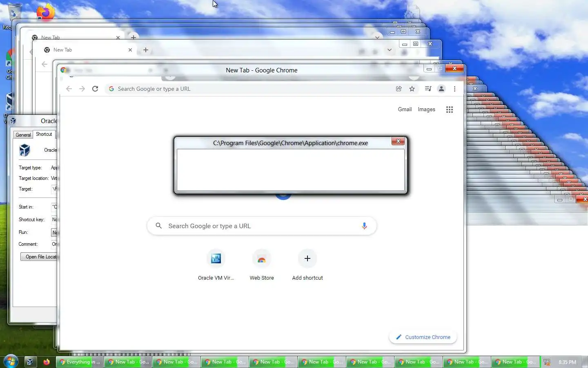Click back arrow in Chrome window directly behind
Image resolution: width=588 pixels, height=368 pixels.
click(45, 64)
